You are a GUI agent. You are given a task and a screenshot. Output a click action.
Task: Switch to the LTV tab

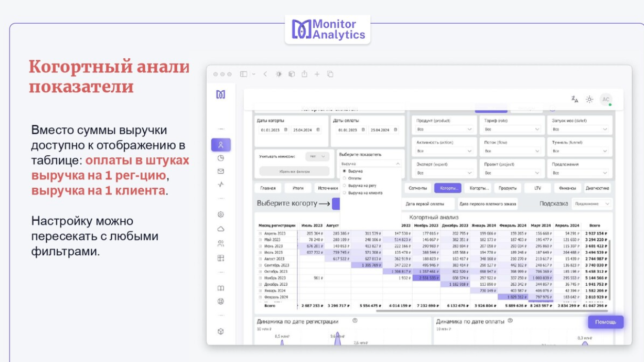537,188
